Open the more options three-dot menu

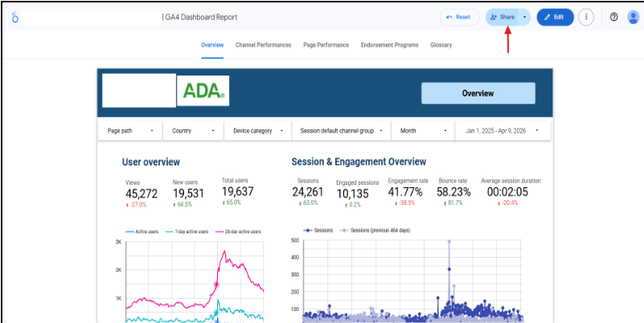point(586,17)
